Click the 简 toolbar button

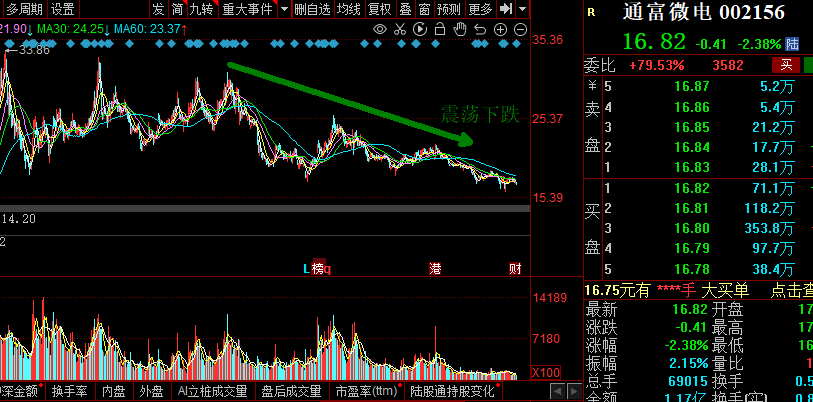pyautogui.click(x=177, y=9)
